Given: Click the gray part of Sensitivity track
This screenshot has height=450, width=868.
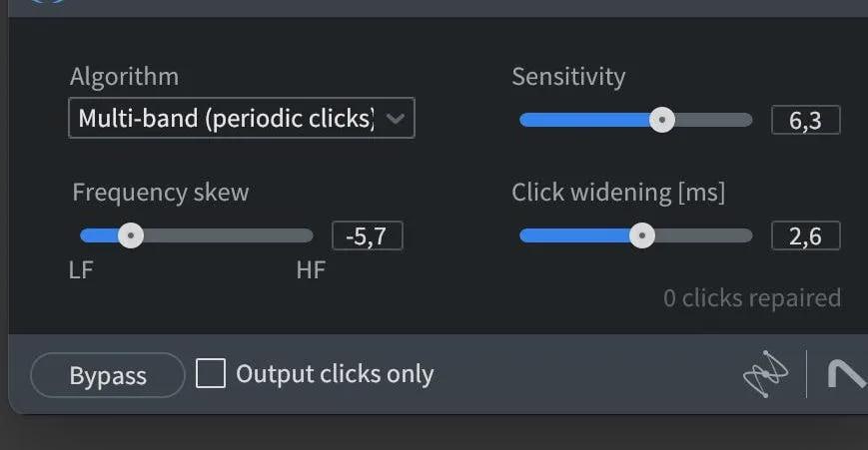Looking at the screenshot, I should click(x=714, y=120).
